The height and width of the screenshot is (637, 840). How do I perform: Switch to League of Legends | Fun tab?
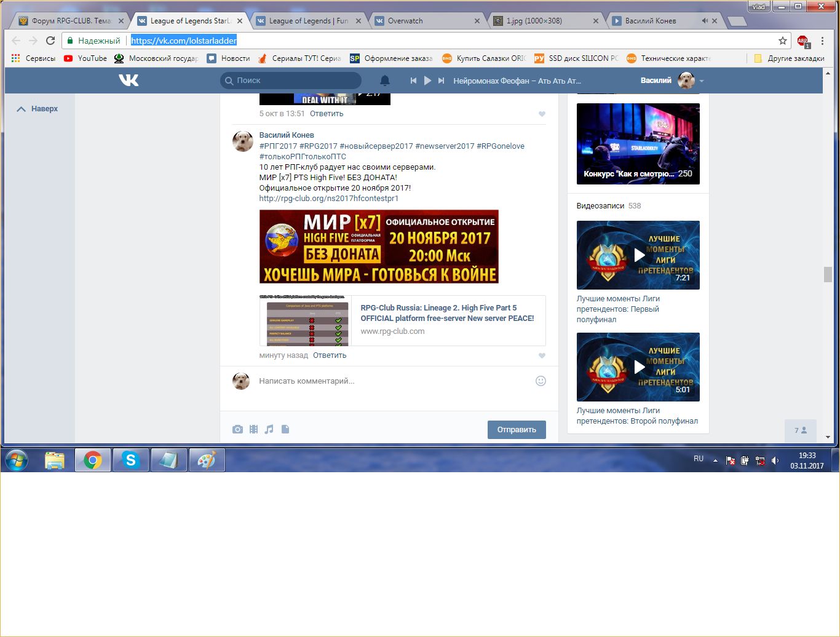click(x=309, y=21)
